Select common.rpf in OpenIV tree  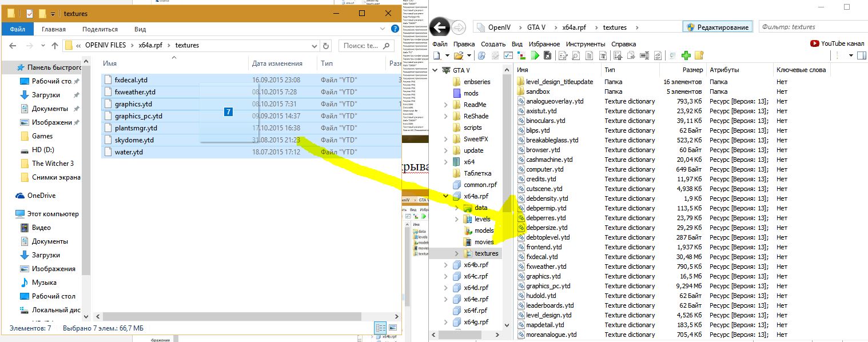(x=475, y=185)
